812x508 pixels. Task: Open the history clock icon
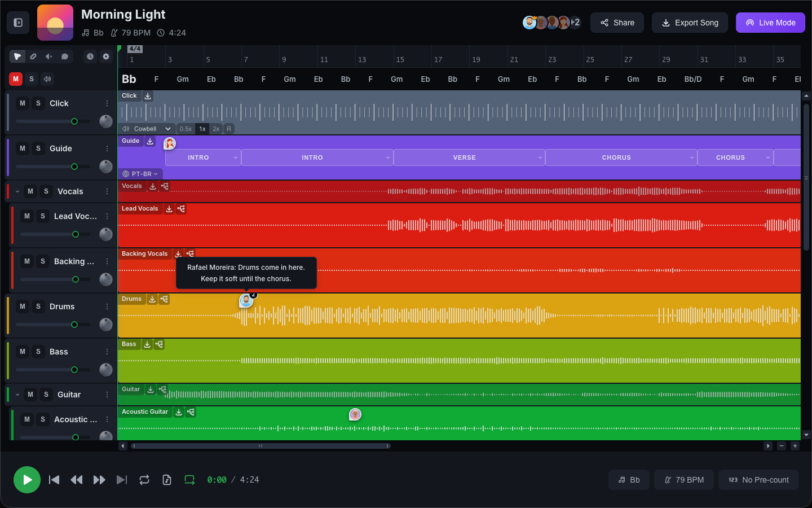(90, 56)
